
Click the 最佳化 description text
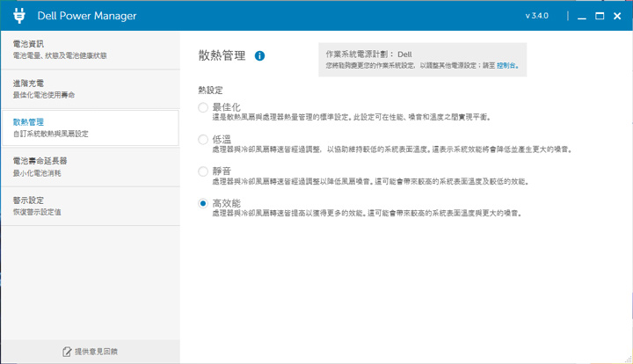click(x=352, y=118)
